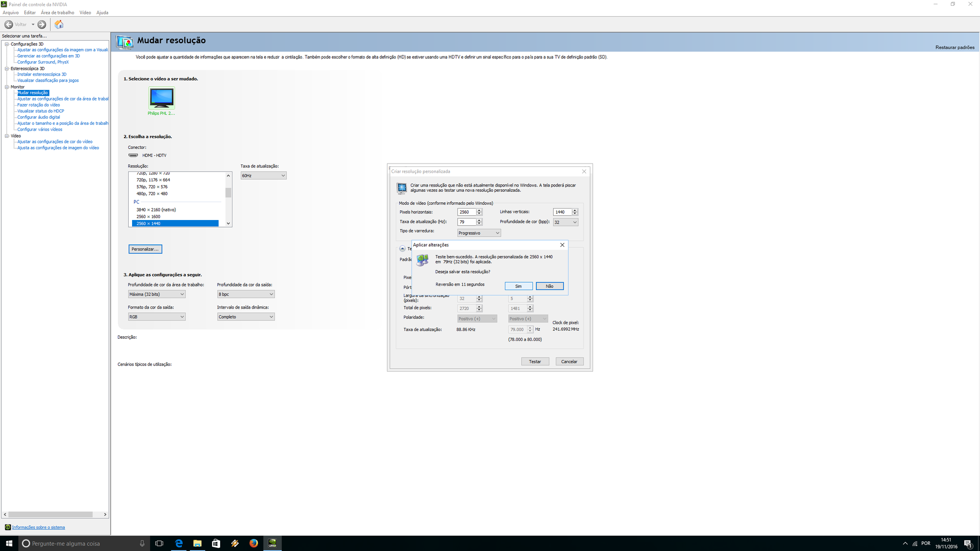
Task: Open Windows Start button
Action: coord(9,543)
